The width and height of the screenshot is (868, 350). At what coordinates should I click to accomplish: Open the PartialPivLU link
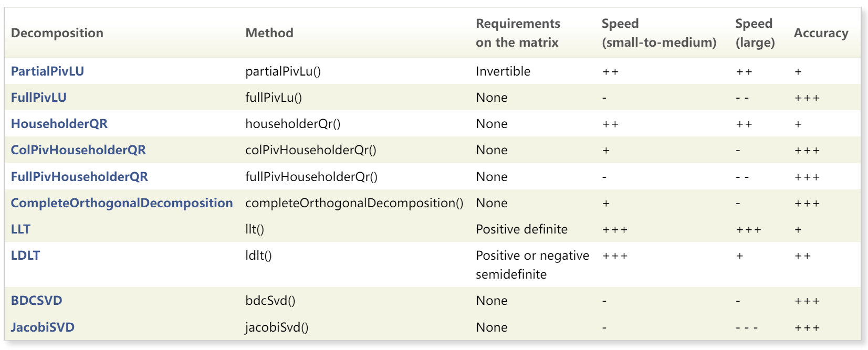(x=47, y=71)
